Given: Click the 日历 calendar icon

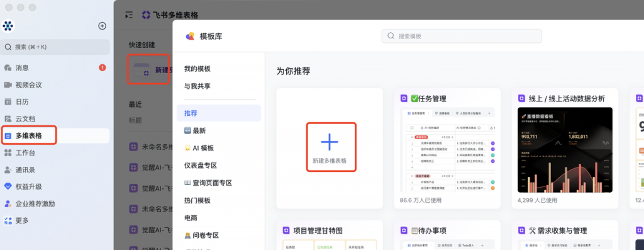Looking at the screenshot, I should [8, 101].
